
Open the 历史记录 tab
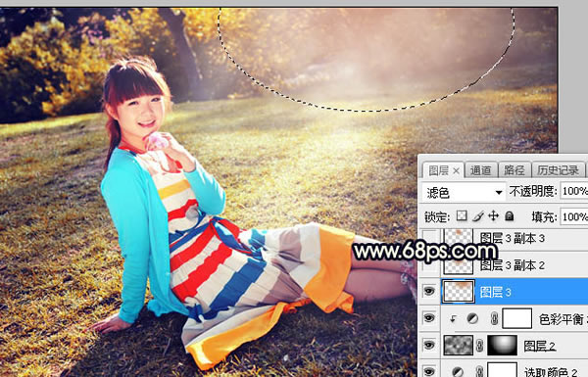tap(559, 170)
